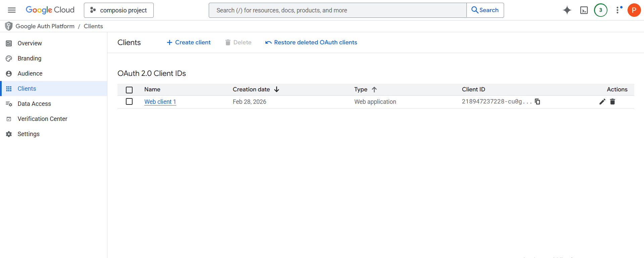Open Overview in the sidebar
This screenshot has width=644, height=258.
pos(54,43)
